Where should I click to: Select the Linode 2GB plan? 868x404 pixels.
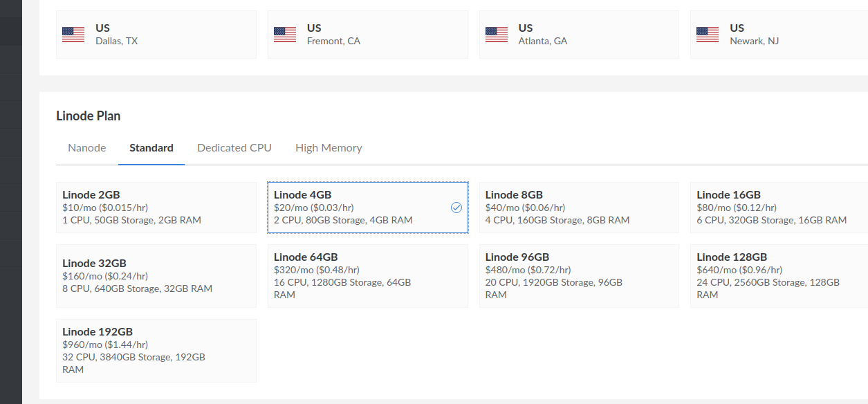(x=156, y=208)
